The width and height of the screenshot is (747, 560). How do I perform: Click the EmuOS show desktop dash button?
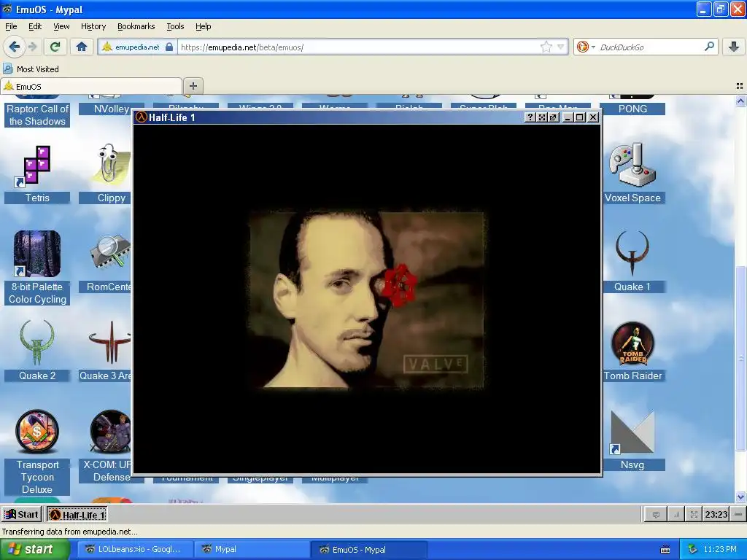click(x=738, y=514)
